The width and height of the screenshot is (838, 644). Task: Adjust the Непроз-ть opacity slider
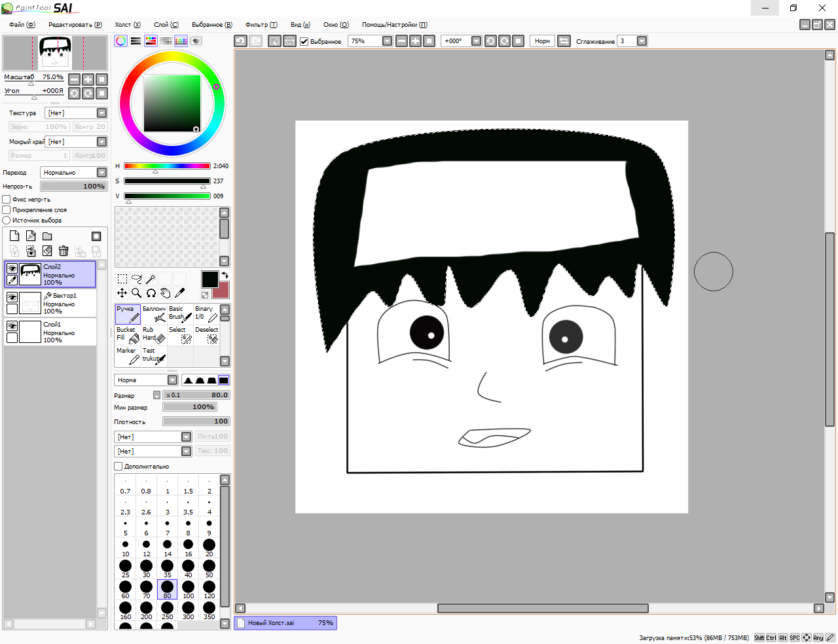pyautogui.click(x=74, y=187)
